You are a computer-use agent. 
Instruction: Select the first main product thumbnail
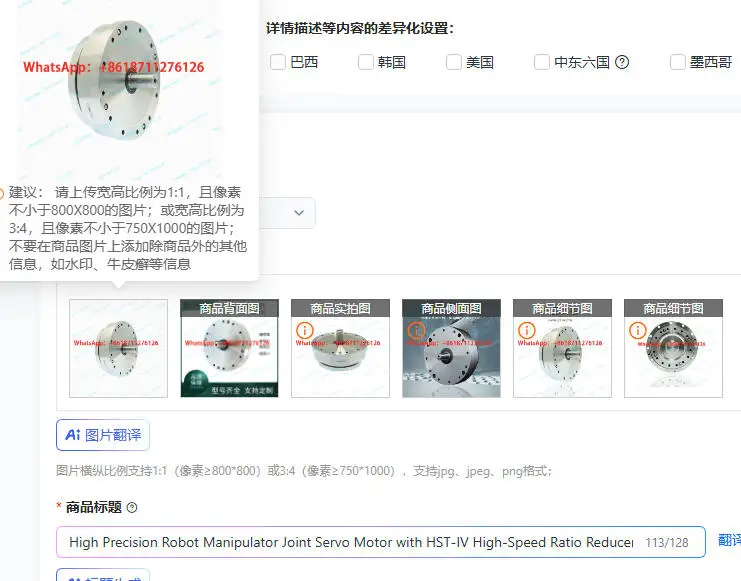(x=118, y=348)
